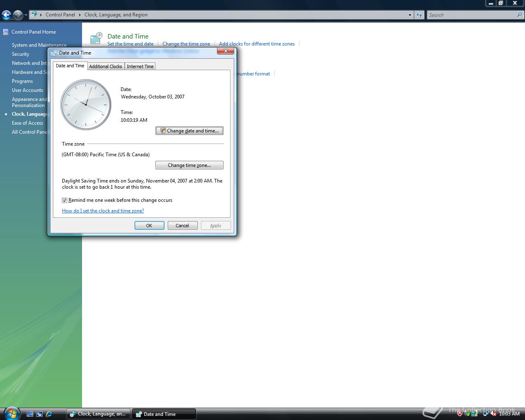Viewport: 525px width, 420px height.
Task: Open System and Maintenance category
Action: [x=39, y=45]
